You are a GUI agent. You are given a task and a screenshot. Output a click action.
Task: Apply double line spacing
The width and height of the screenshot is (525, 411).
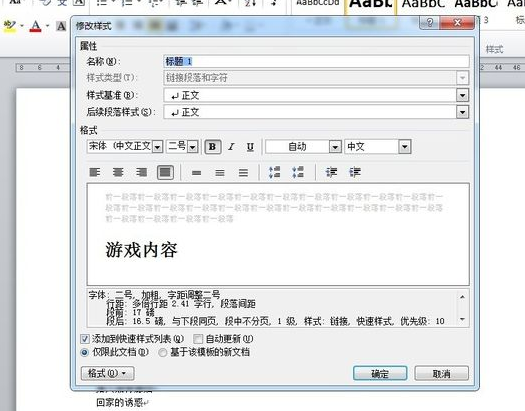pos(243,173)
